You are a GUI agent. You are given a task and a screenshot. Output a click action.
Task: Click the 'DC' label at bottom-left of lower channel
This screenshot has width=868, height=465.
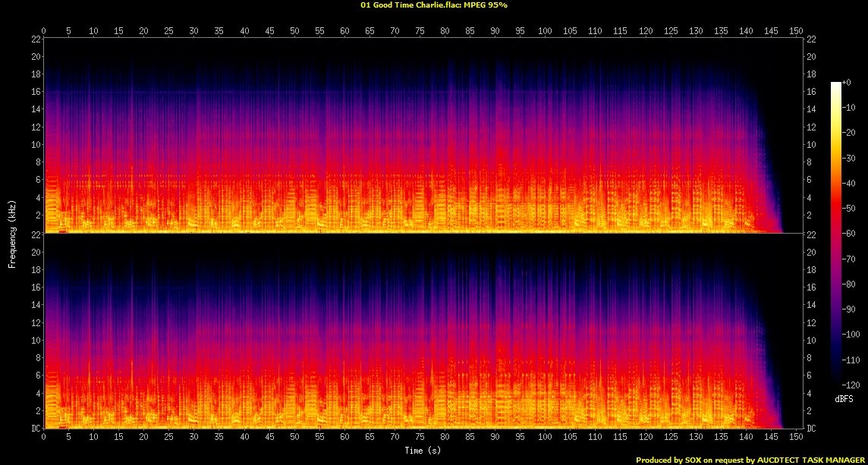(34, 429)
